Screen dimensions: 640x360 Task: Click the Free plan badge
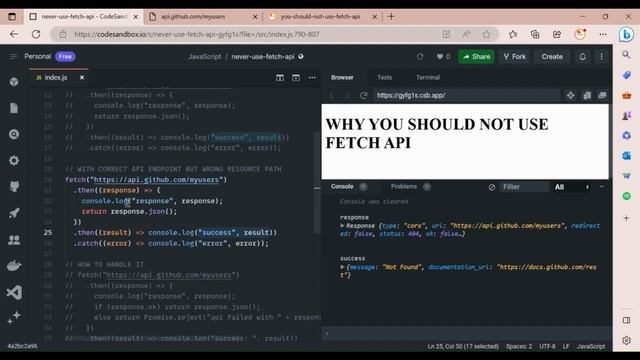pos(65,56)
